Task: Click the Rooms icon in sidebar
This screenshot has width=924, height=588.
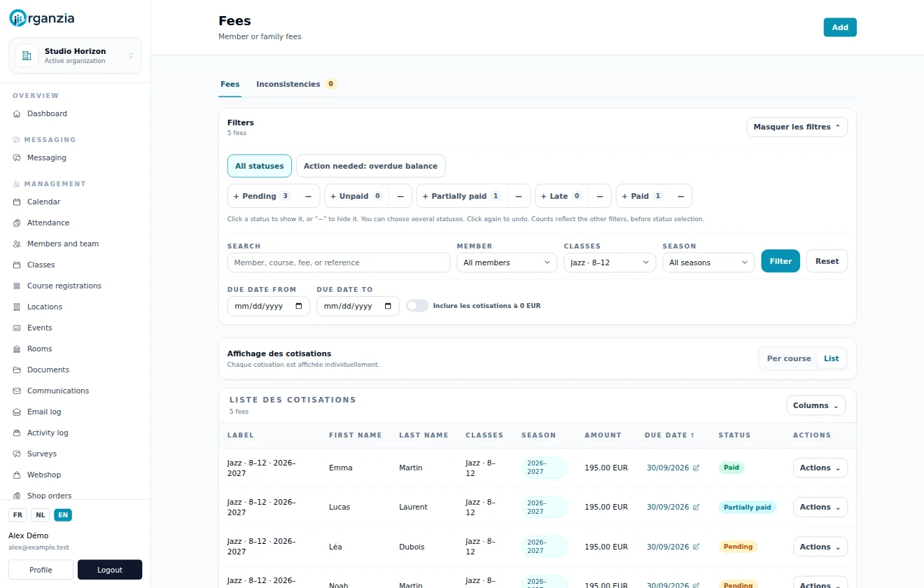Action: [17, 349]
